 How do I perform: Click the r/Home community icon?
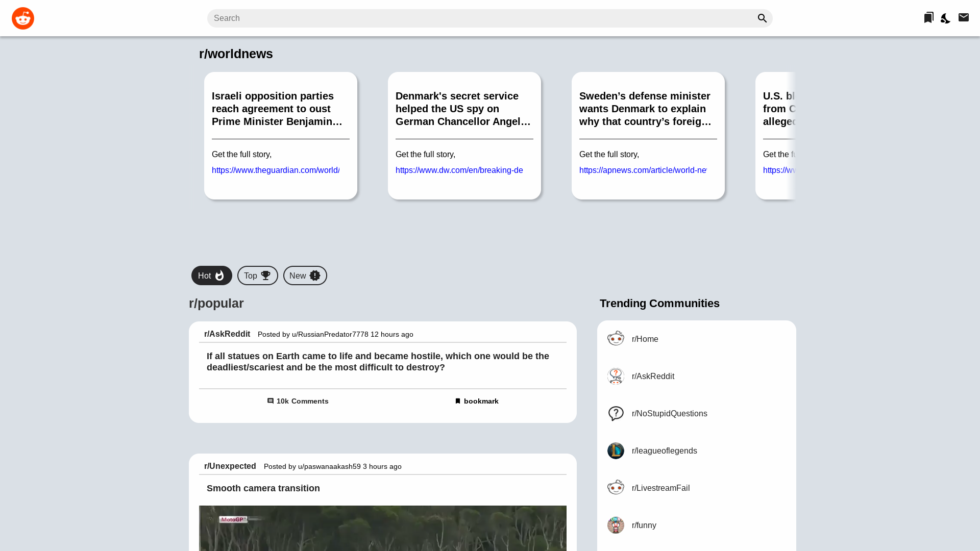pyautogui.click(x=616, y=338)
